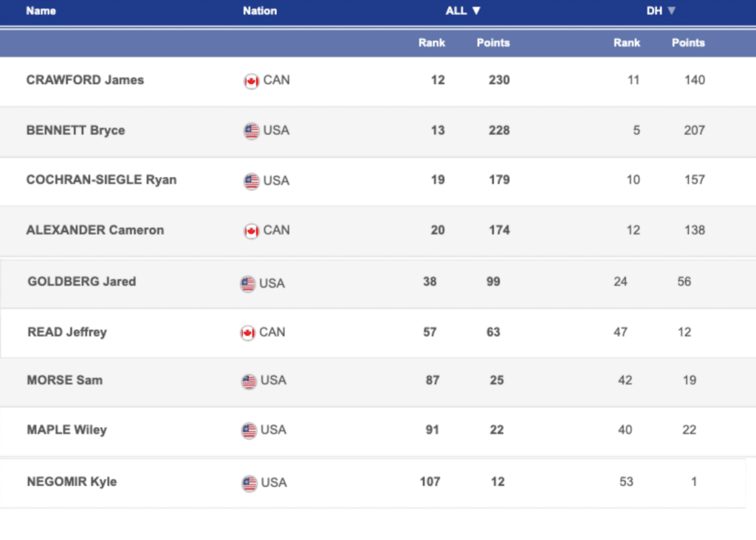Open NEGOMIR Kyle athlete profile
The width and height of the screenshot is (756, 540).
point(72,482)
